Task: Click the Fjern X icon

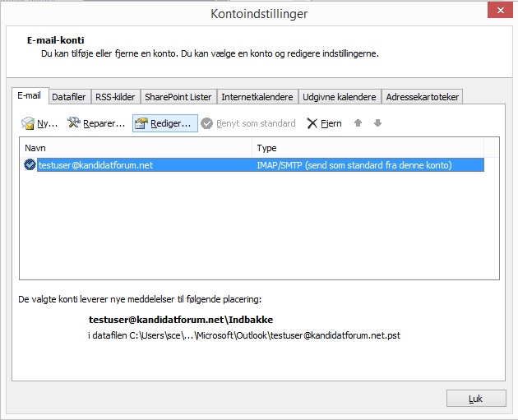Action: tap(312, 124)
